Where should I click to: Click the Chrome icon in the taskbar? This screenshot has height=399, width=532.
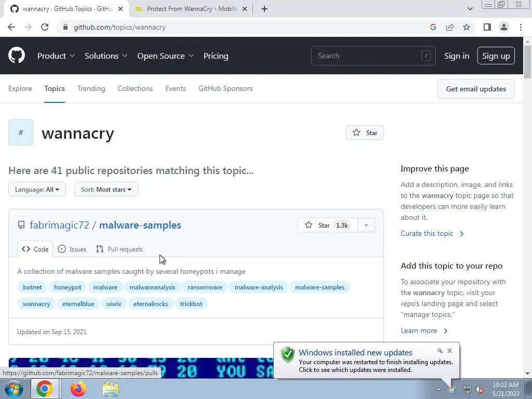[45, 389]
